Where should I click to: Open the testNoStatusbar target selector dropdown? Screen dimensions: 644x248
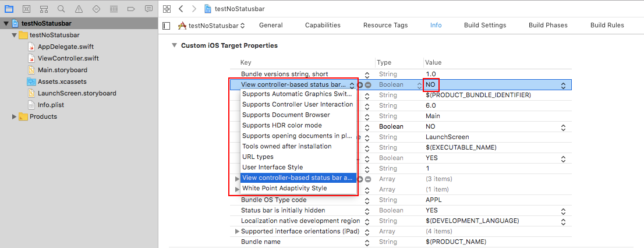pyautogui.click(x=211, y=26)
